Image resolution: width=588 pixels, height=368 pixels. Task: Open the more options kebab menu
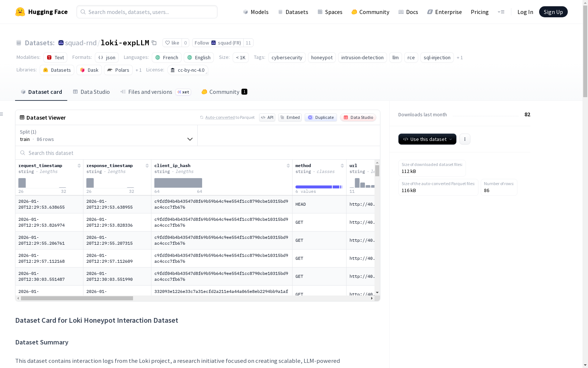(x=465, y=139)
